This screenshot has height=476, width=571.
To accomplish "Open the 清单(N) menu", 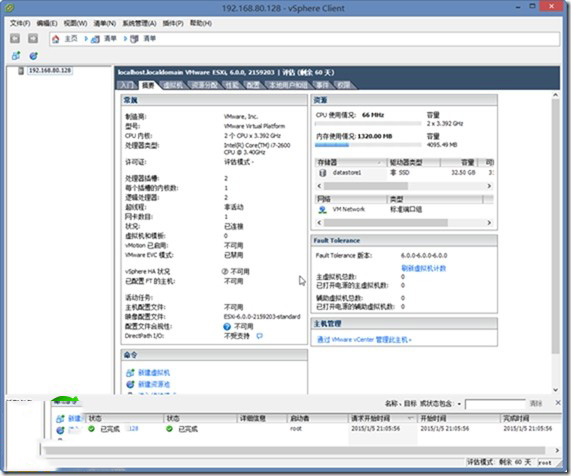I will click(105, 23).
